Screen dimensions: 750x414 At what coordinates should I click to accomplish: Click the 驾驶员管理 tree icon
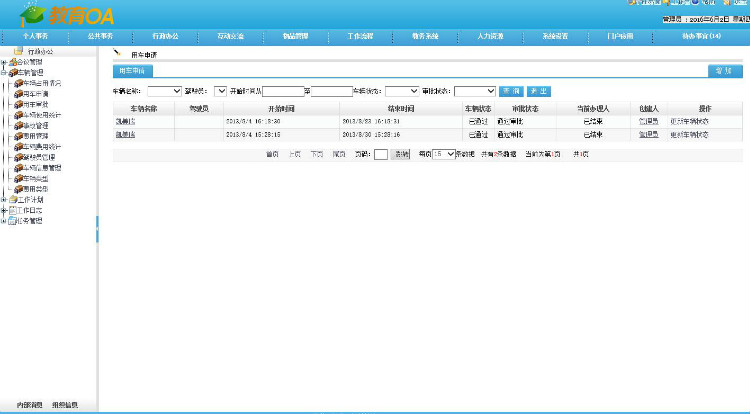[x=18, y=157]
